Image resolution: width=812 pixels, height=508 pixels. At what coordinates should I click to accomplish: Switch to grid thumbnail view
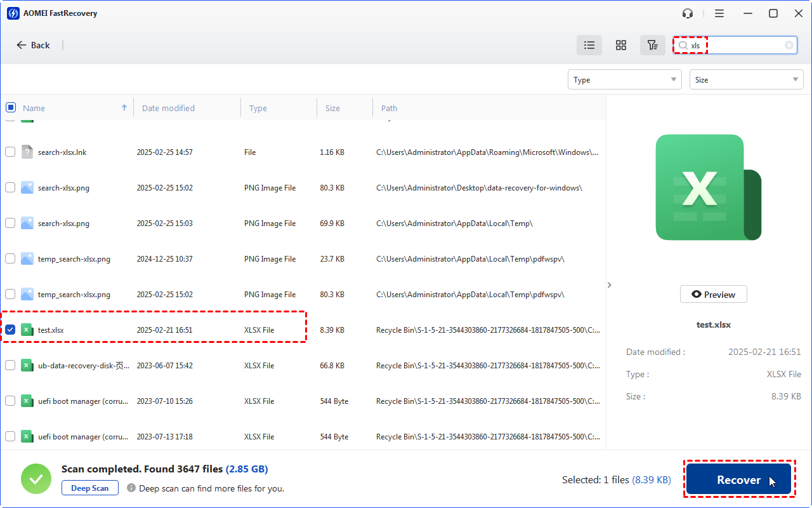(621, 45)
